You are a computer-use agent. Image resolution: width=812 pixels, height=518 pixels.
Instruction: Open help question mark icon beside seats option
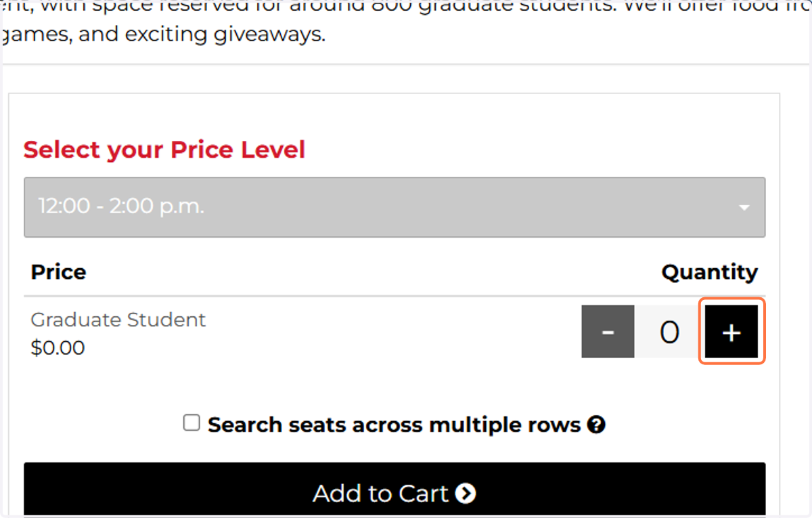pyautogui.click(x=596, y=425)
